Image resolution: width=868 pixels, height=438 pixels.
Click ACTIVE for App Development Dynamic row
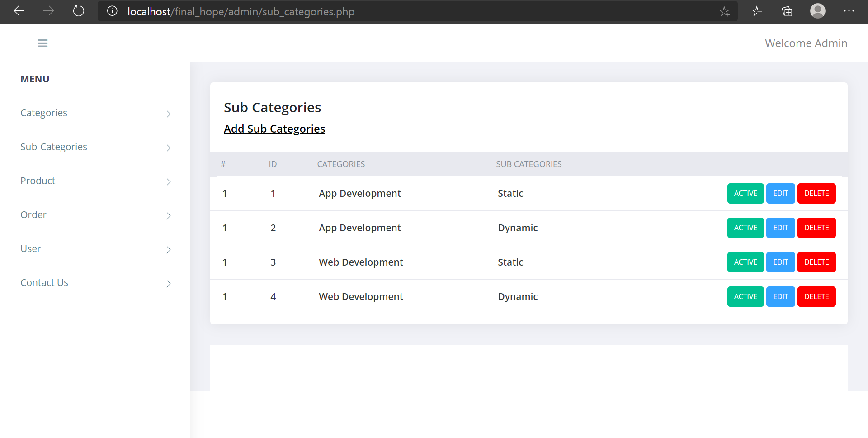[745, 228]
